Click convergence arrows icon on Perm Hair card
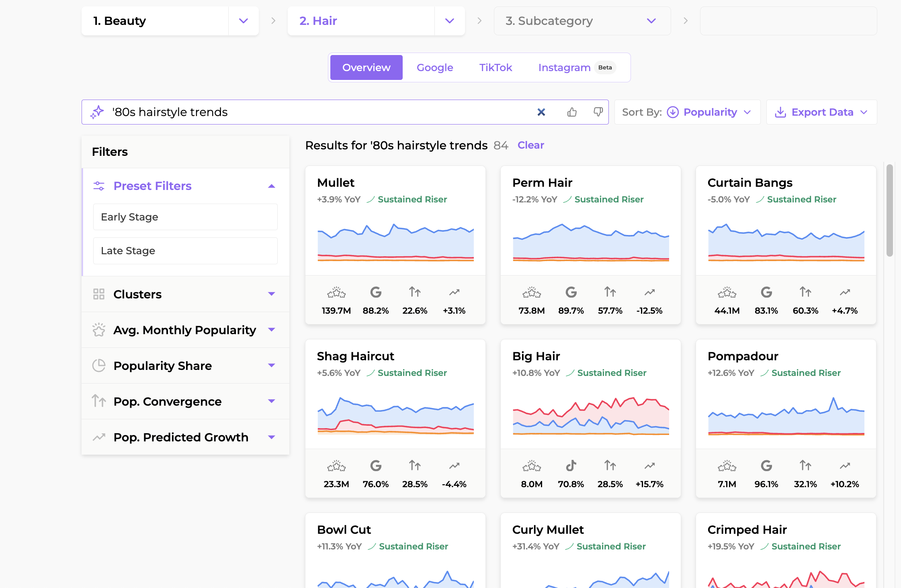This screenshot has width=901, height=588. tap(610, 292)
